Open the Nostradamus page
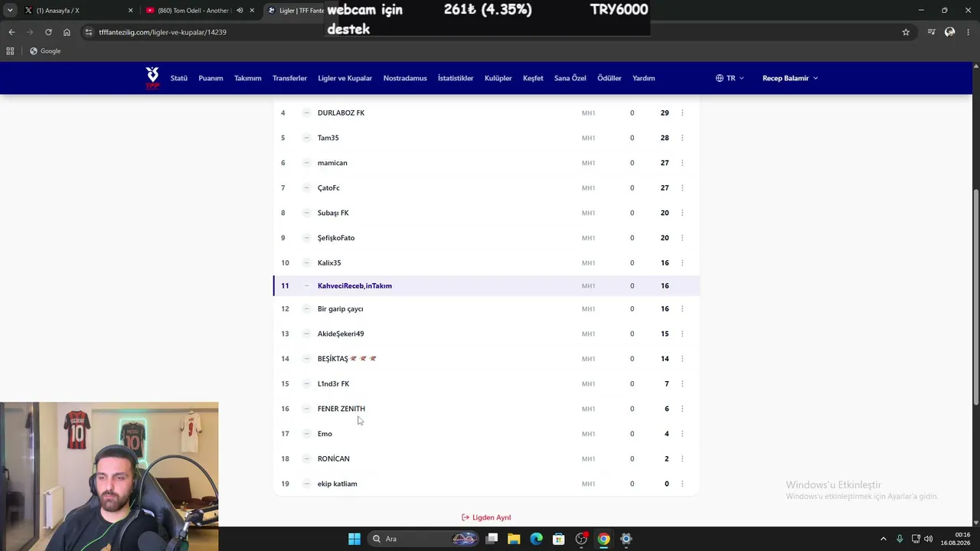 point(405,78)
